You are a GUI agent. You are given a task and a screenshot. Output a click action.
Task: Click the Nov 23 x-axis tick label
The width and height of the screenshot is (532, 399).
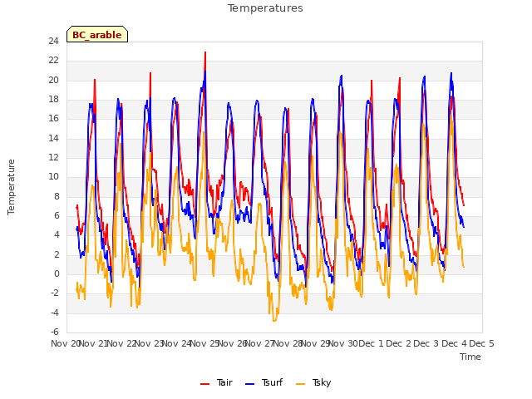[149, 343]
